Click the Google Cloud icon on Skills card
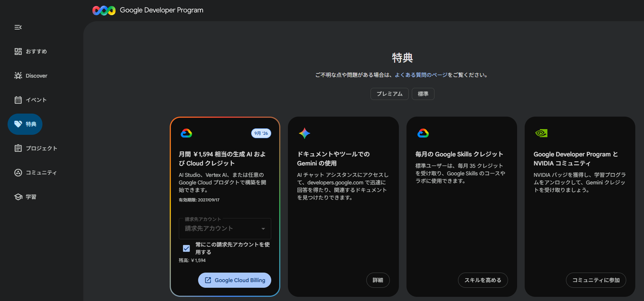The image size is (644, 301). coord(423,133)
